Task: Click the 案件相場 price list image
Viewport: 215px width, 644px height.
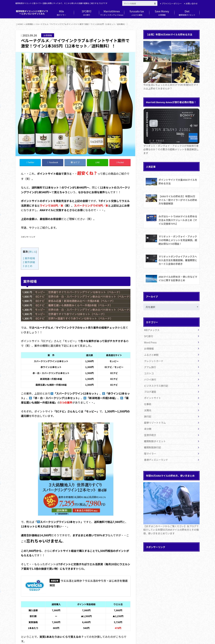Action: click(x=76, y=305)
